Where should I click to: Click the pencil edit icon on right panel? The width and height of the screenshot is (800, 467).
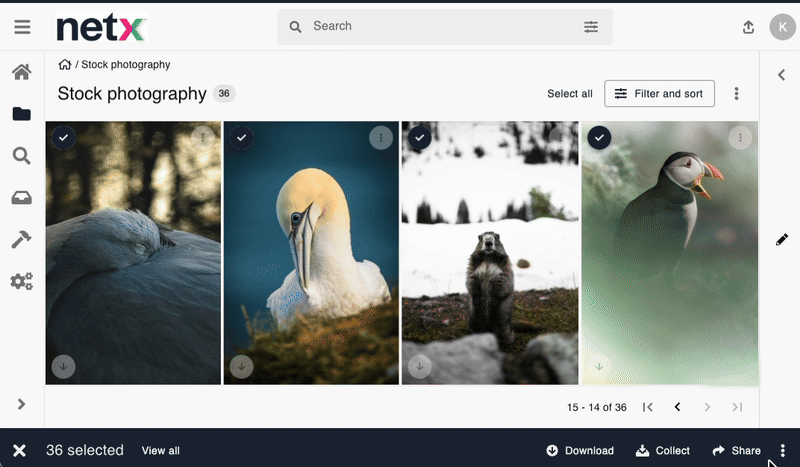pyautogui.click(x=781, y=240)
